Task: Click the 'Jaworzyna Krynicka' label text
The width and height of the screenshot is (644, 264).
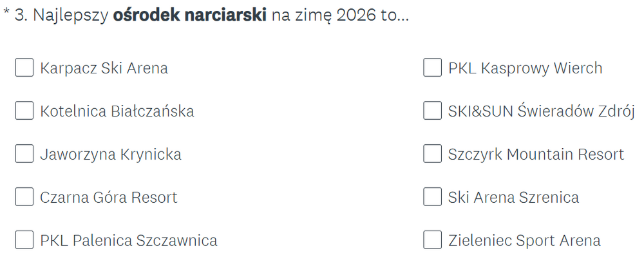Action: click(110, 155)
